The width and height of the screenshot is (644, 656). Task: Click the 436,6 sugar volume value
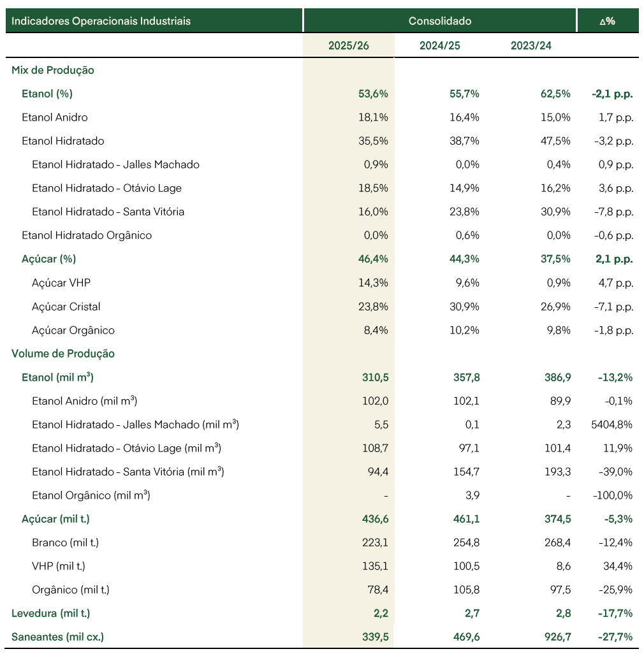tap(376, 519)
